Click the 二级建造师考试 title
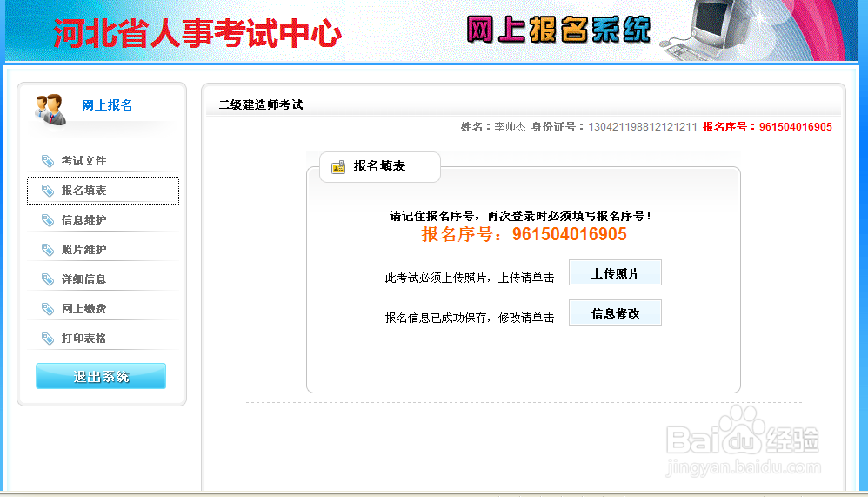Viewport: 868px width, 497px height. click(261, 104)
